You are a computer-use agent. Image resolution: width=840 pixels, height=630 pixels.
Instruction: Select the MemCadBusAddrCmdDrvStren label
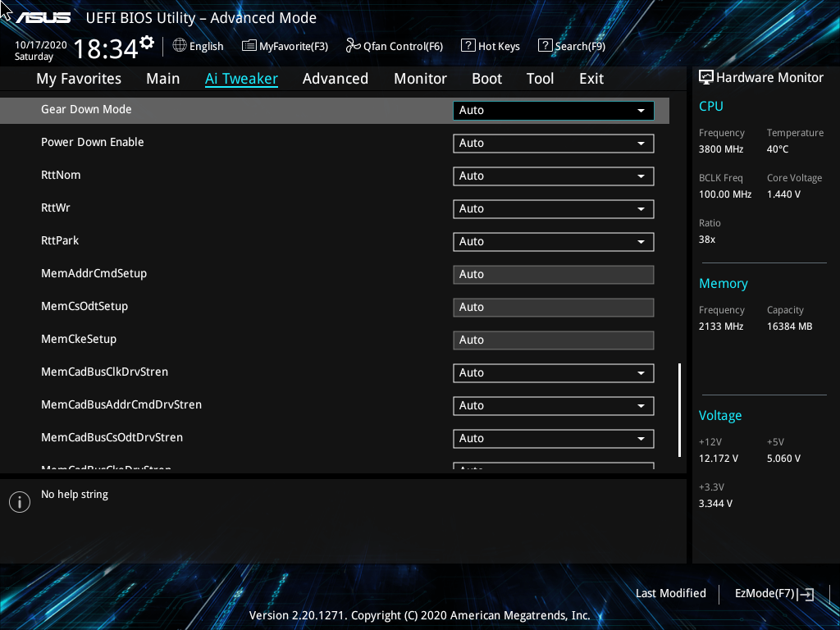click(x=121, y=404)
